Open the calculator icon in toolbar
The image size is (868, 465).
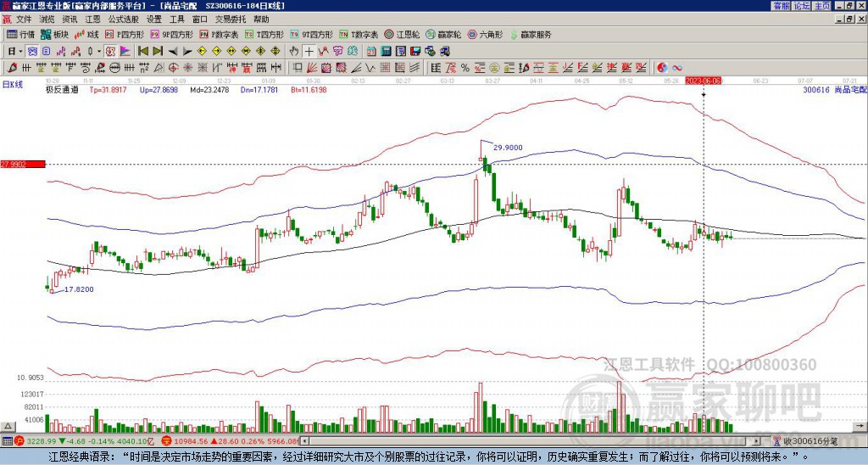coord(386,51)
